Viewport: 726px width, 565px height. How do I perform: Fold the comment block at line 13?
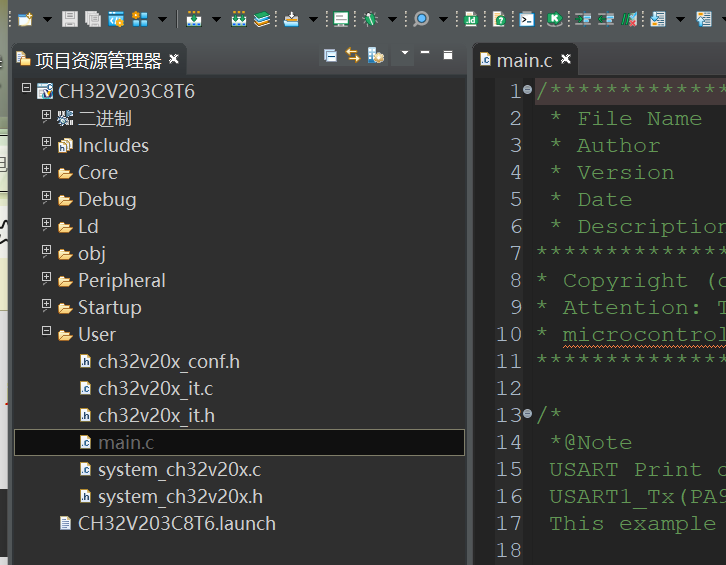click(527, 414)
